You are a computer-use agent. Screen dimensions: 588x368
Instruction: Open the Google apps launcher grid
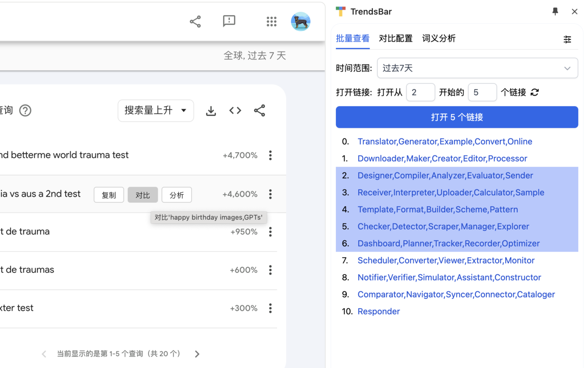pyautogui.click(x=271, y=22)
